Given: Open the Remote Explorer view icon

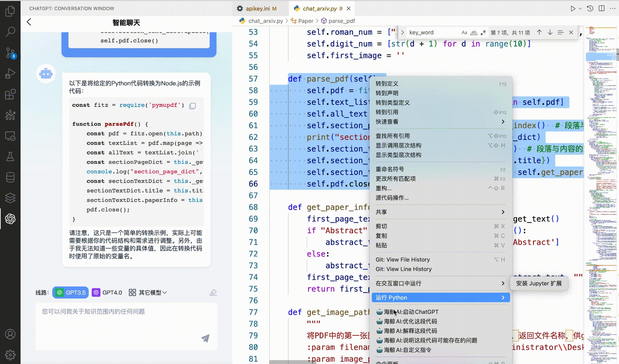Looking at the screenshot, I should click(x=10, y=136).
